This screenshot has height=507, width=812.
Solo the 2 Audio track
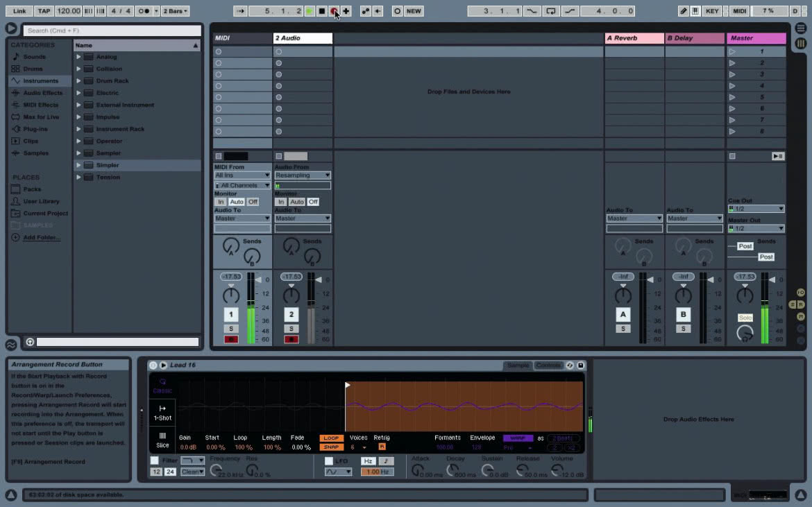291,329
